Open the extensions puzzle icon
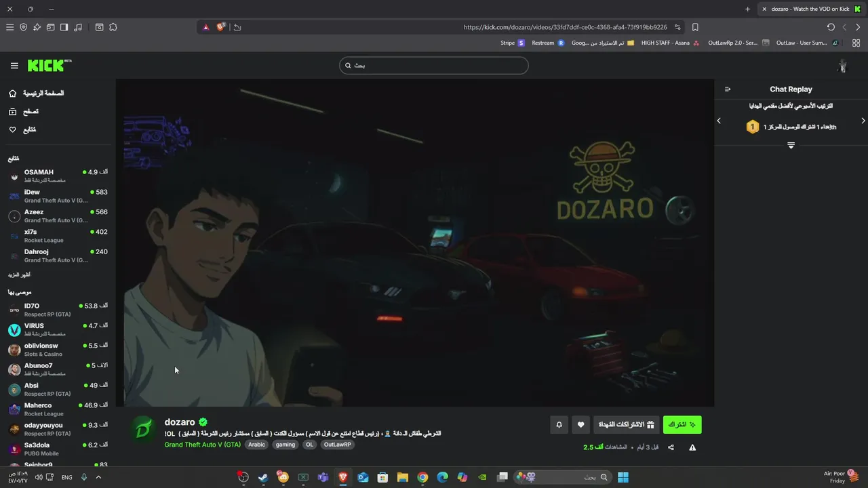 point(113,27)
